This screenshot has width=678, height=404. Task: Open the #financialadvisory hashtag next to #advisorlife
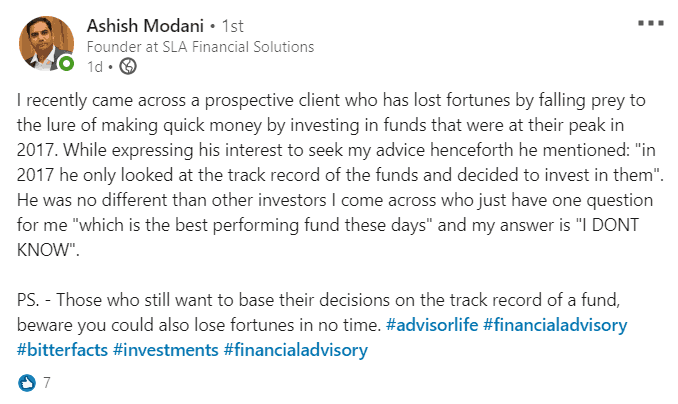[x=555, y=325]
